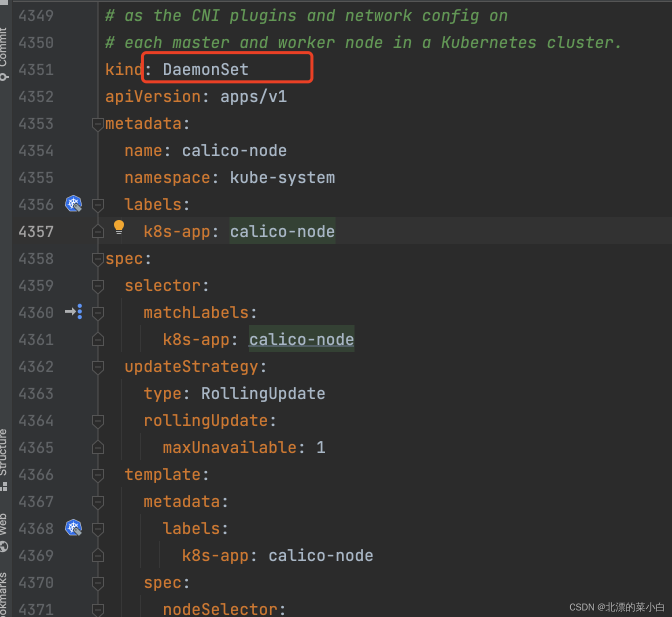Click the highlighted calico-node value on line 4357
The height and width of the screenshot is (617, 672).
pyautogui.click(x=282, y=231)
